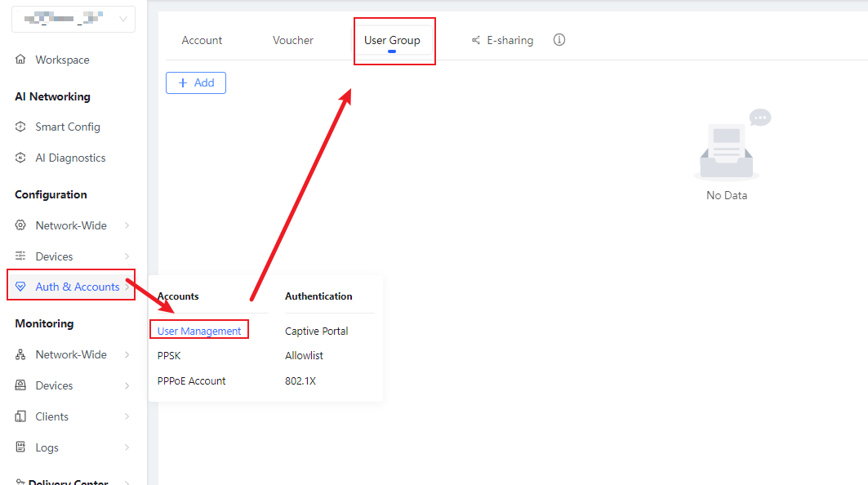This screenshot has width=868, height=485.
Task: Open the 802.1X authentication option
Action: coord(302,380)
